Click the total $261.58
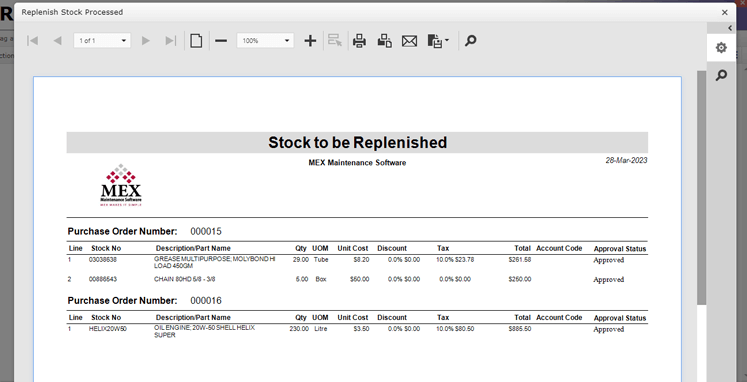This screenshot has width=747, height=382. (x=520, y=260)
